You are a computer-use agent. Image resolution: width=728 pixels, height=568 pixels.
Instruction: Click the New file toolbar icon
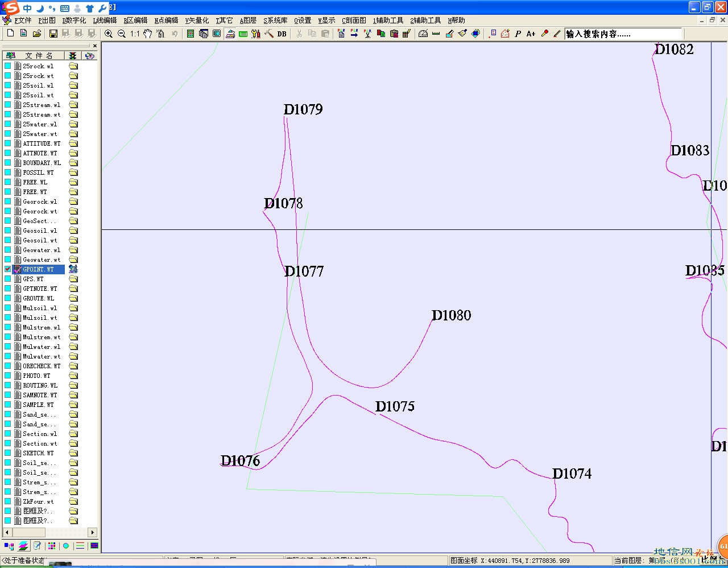(x=10, y=34)
